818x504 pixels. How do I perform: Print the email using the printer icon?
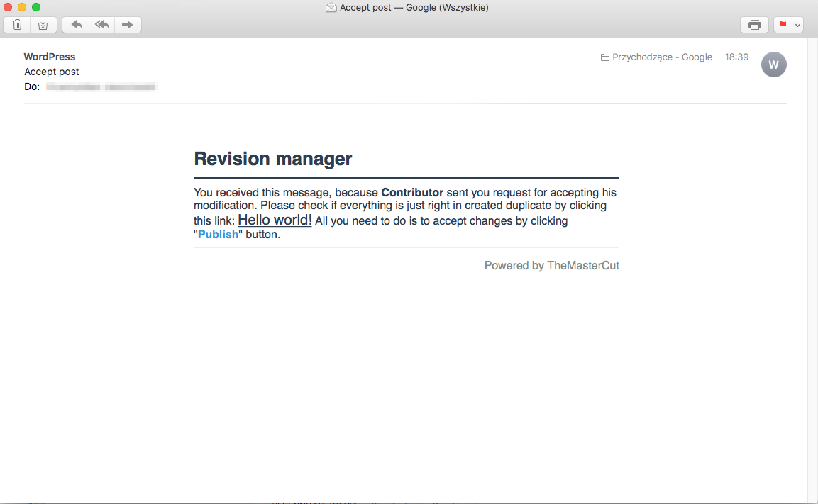pyautogui.click(x=755, y=25)
